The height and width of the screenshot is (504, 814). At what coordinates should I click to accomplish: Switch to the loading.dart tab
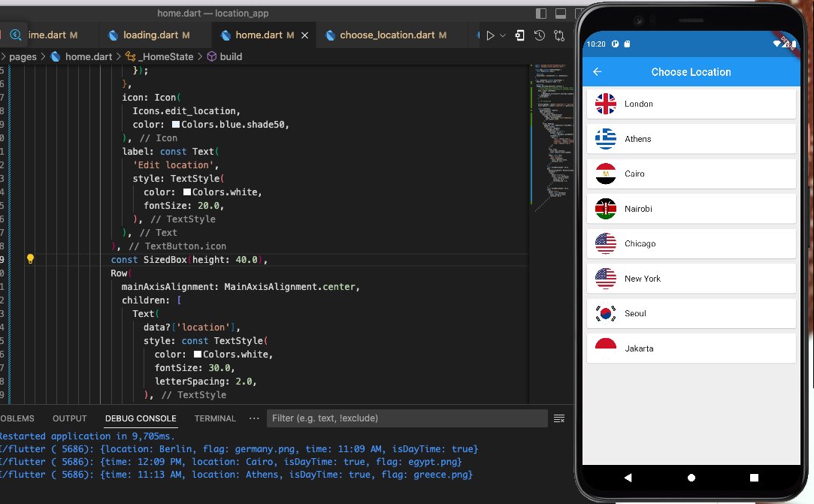click(149, 35)
